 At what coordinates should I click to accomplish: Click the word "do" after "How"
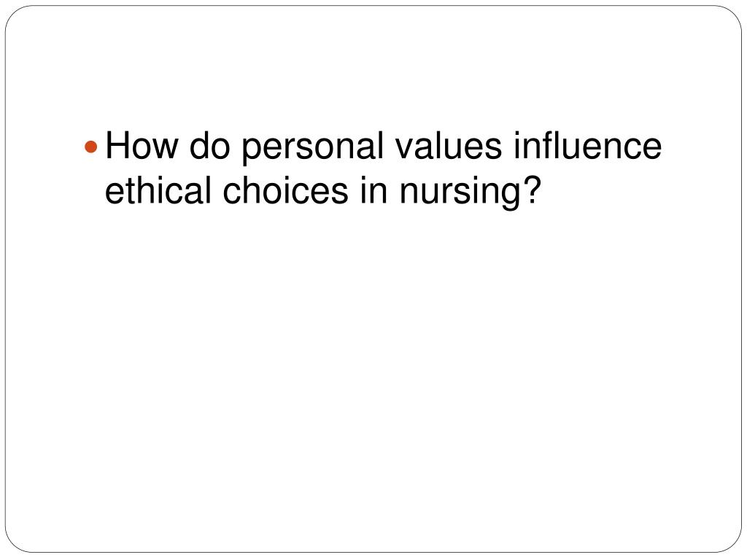(x=210, y=145)
